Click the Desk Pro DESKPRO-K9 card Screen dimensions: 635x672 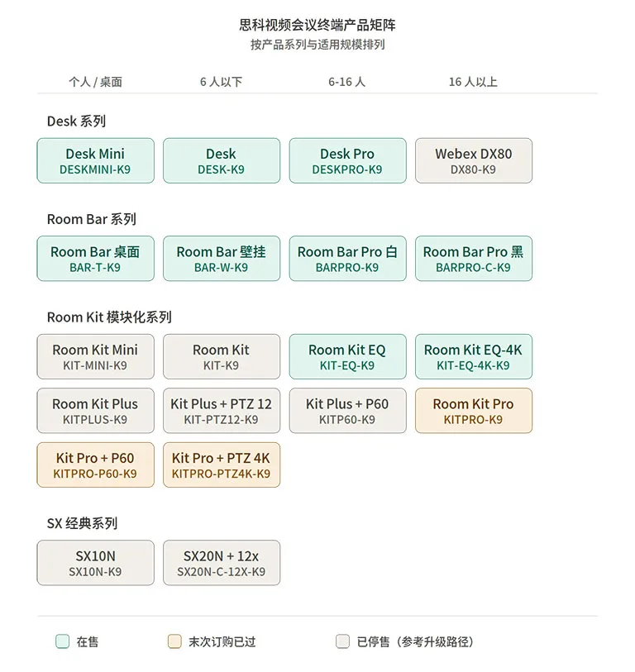(348, 160)
